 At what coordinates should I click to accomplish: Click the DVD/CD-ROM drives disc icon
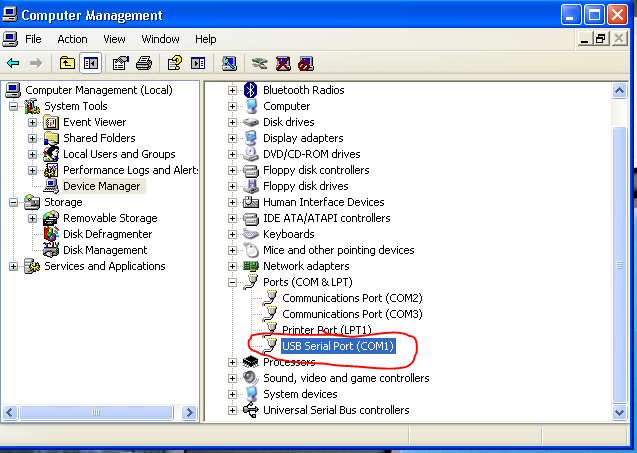point(251,154)
